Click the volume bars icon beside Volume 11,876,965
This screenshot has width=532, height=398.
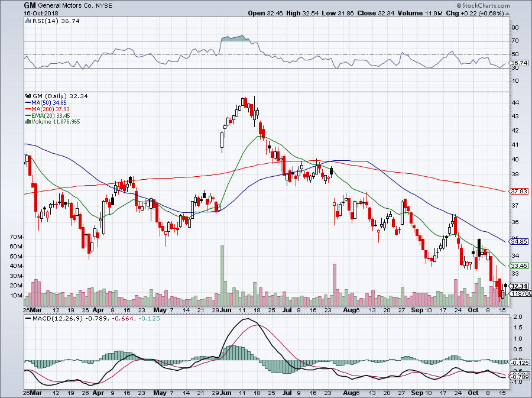[x=28, y=122]
